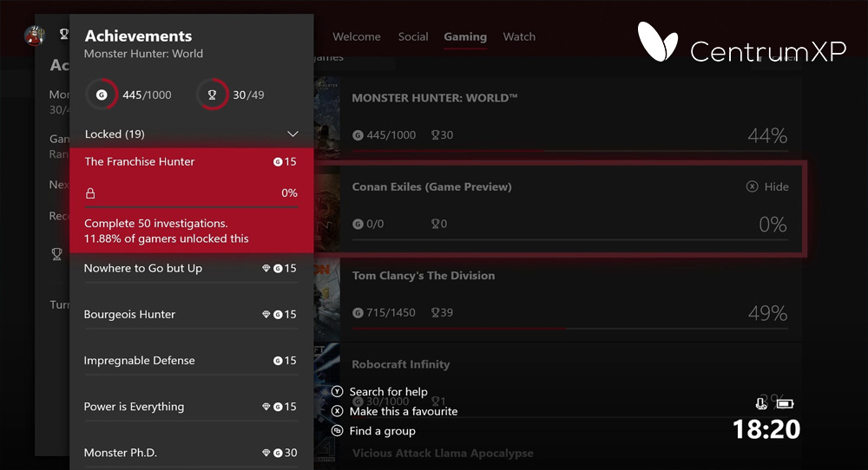Click The Division 49% progress bar
The height and width of the screenshot is (470, 868).
click(570, 328)
